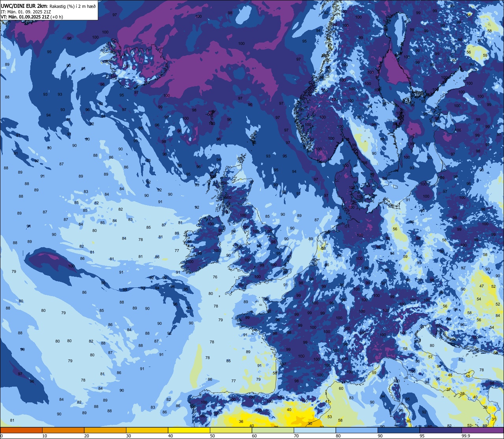Screen dimensions: 504x439
Task: Click the 20–30 legend color segment
Action: pyautogui.click(x=105, y=430)
